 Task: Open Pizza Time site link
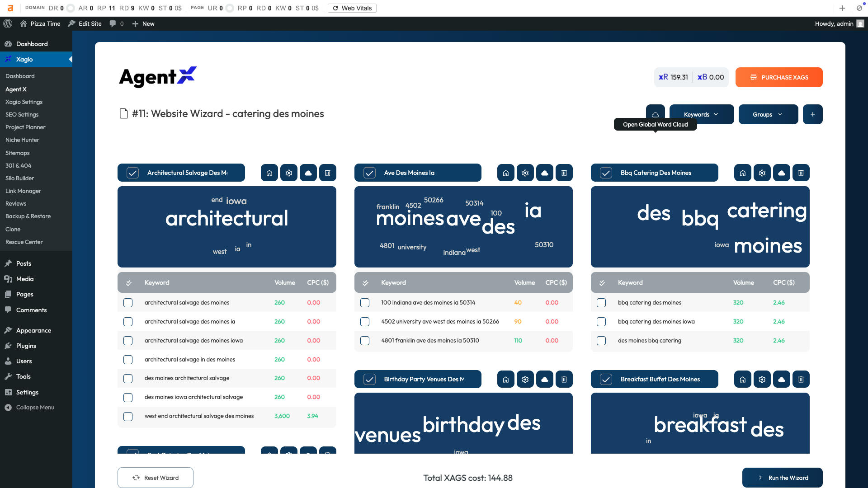coord(40,23)
